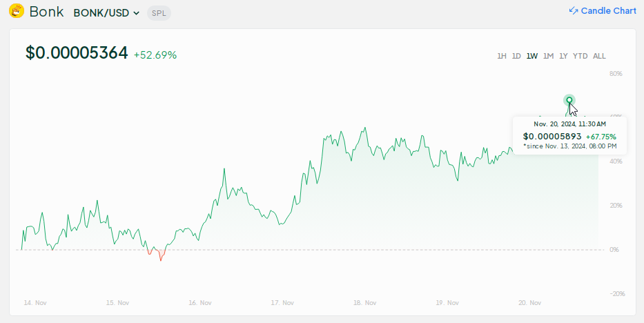
Task: Click the tooltip price $0.00005893
Action: (x=552, y=136)
